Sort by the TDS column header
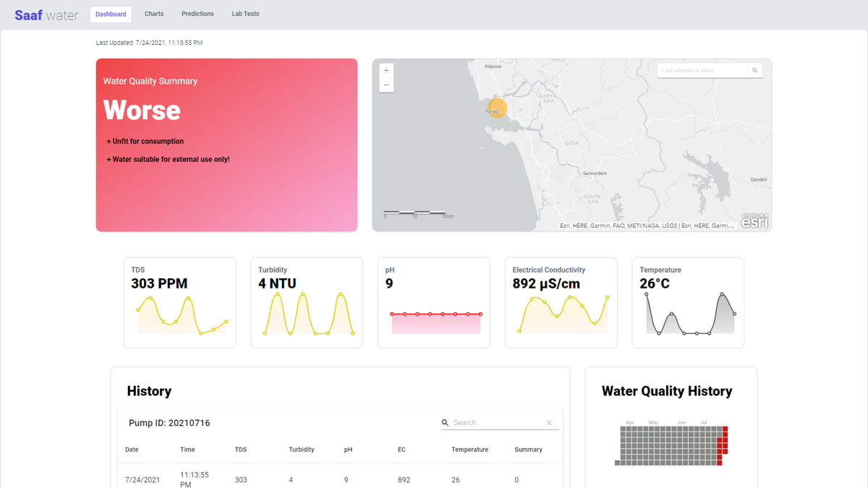868x488 pixels. click(241, 450)
